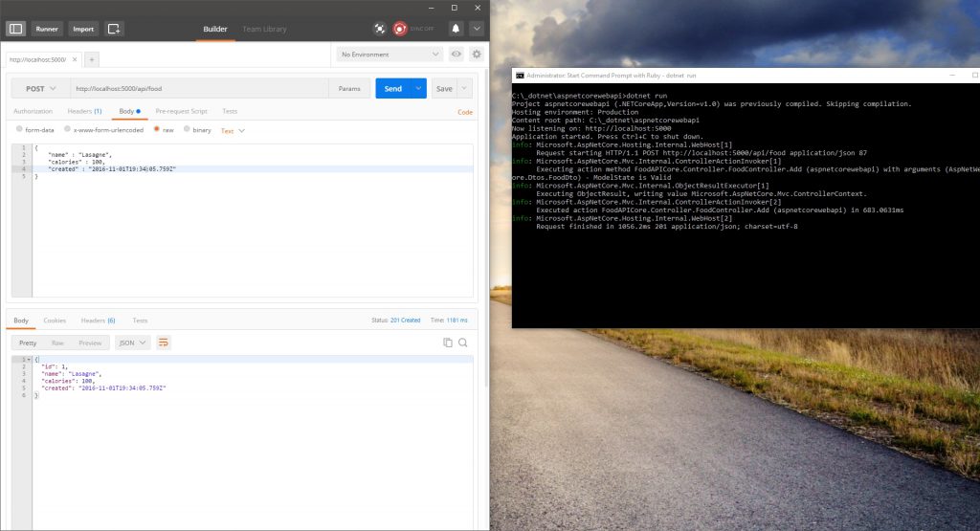Select Raw response view

[x=57, y=343]
